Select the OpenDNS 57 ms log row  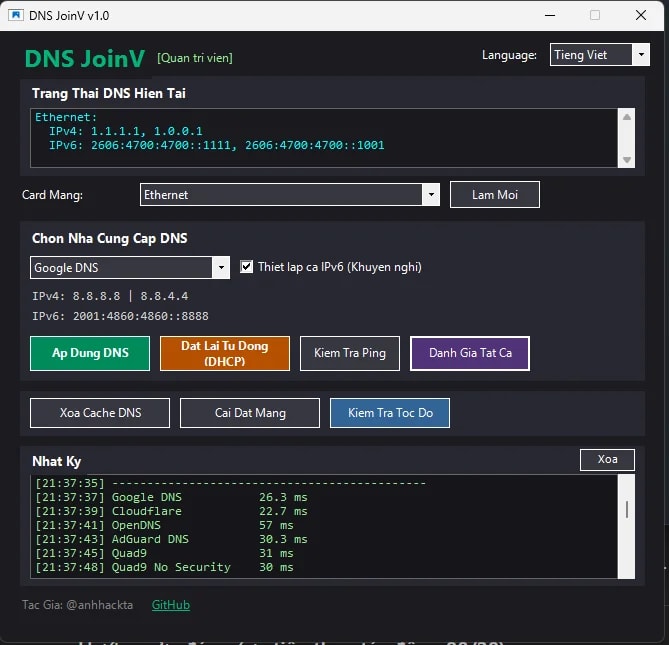pyautogui.click(x=165, y=525)
